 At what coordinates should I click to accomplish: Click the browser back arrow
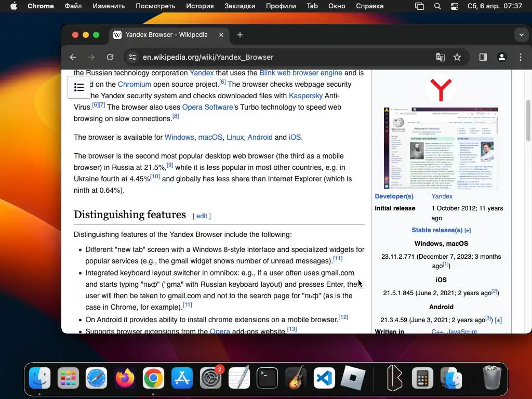click(73, 57)
